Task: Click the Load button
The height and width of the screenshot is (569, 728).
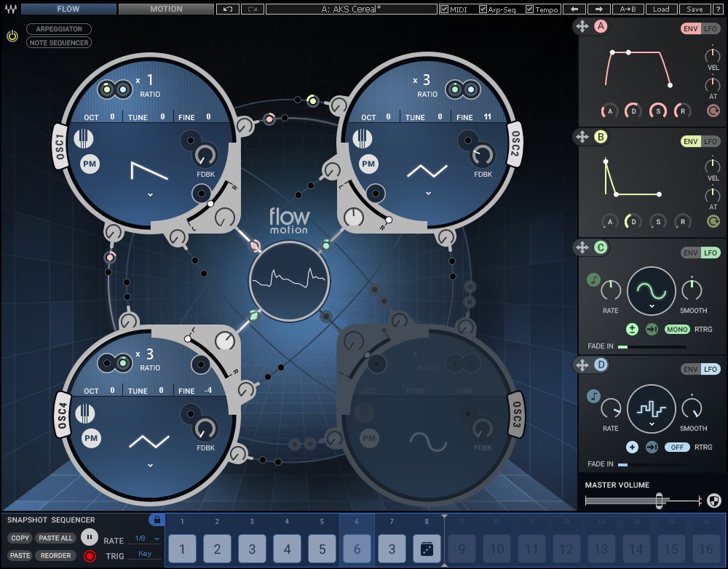Action: click(661, 9)
